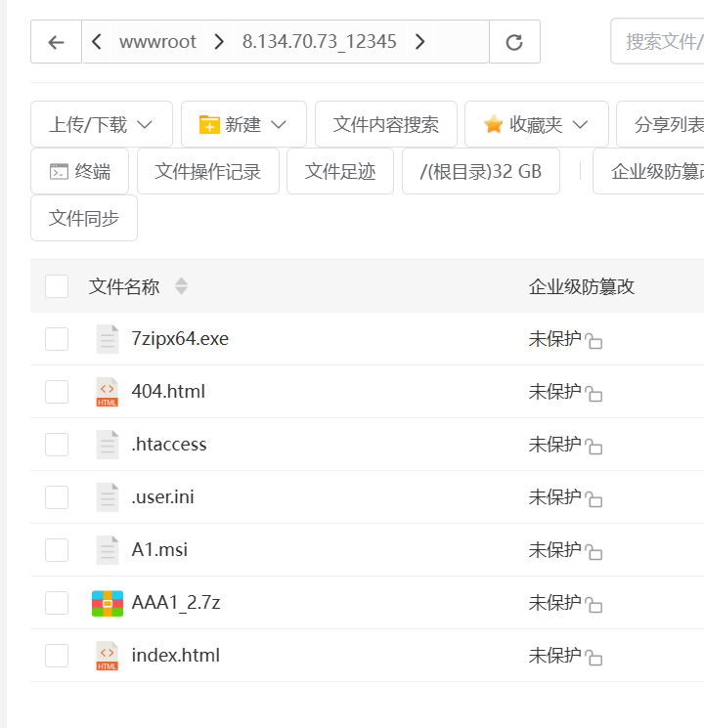704x728 pixels.
Task: Expand the 新建 dropdown menu
Action: tap(243, 124)
